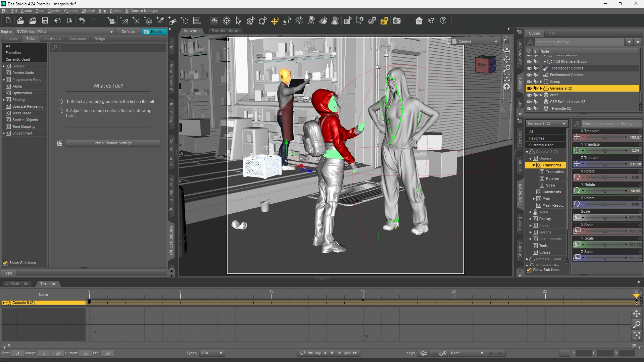Select the Rotate tool
Screen dimensions: 644x362
tap(262, 21)
